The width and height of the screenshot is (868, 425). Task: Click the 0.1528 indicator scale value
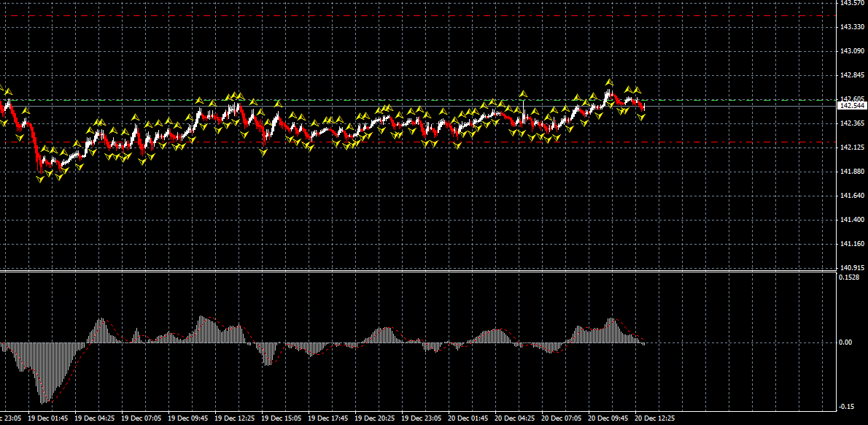tap(849, 277)
